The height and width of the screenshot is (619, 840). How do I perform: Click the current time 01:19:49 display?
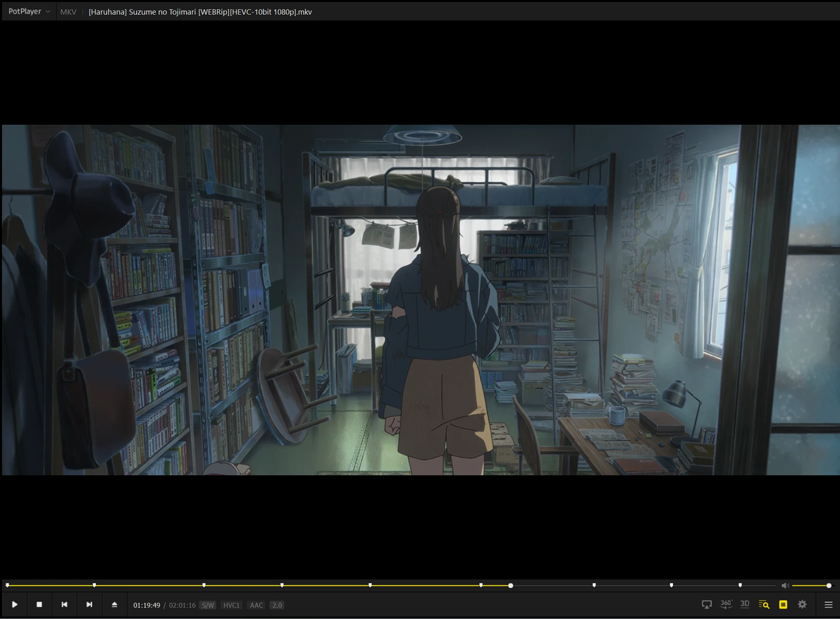pyautogui.click(x=147, y=605)
